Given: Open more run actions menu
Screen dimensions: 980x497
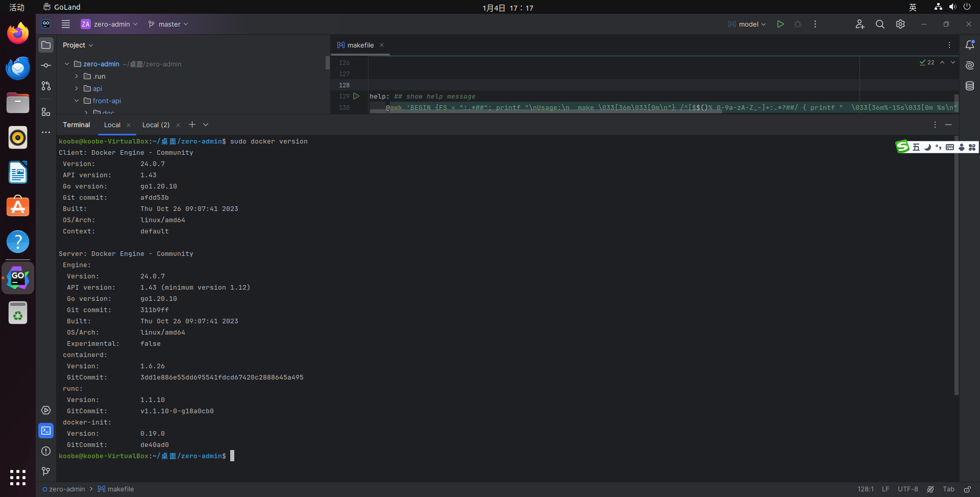Looking at the screenshot, I should click(815, 24).
